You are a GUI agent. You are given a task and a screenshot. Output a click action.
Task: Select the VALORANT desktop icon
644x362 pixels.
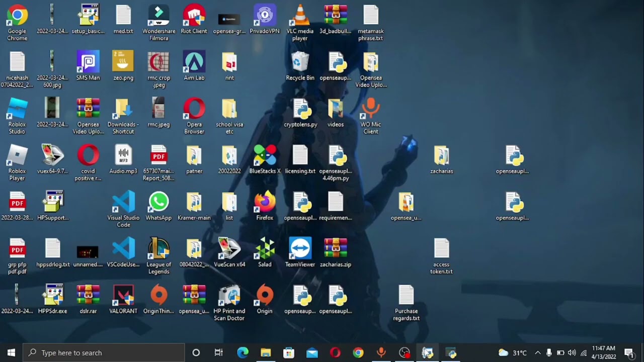123,299
